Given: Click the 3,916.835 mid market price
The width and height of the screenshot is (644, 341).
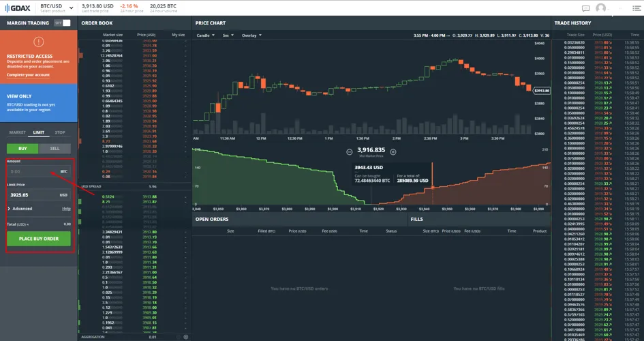Looking at the screenshot, I should click(x=371, y=150).
